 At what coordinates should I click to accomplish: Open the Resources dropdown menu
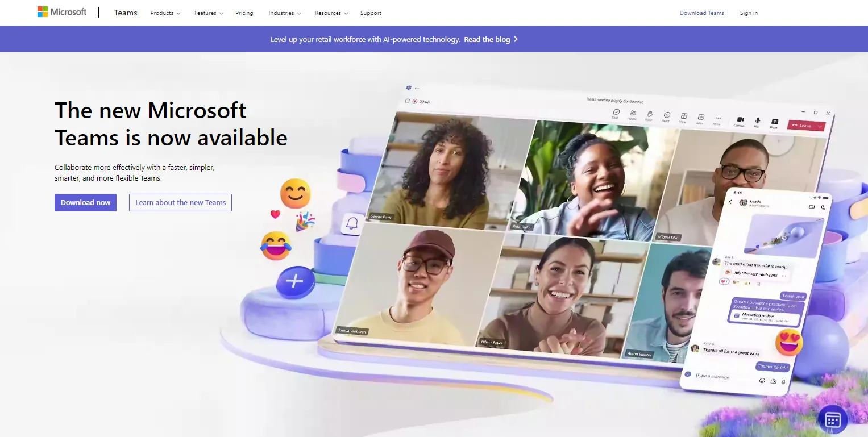click(x=331, y=13)
